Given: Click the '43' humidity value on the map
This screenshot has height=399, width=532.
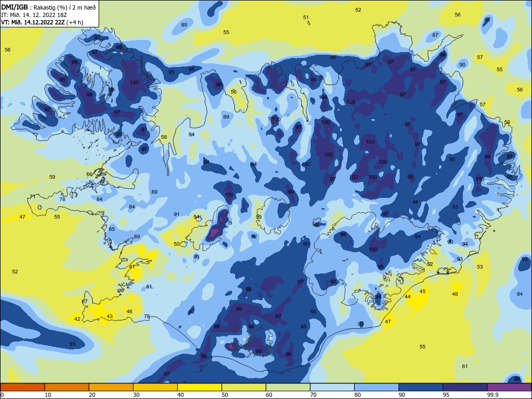Looking at the screenshot, I should 110,316.
